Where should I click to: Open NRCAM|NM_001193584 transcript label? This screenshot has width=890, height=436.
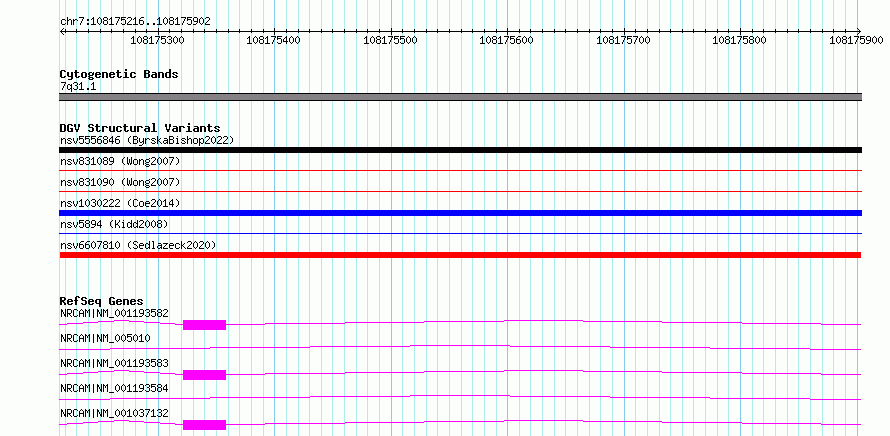114,388
